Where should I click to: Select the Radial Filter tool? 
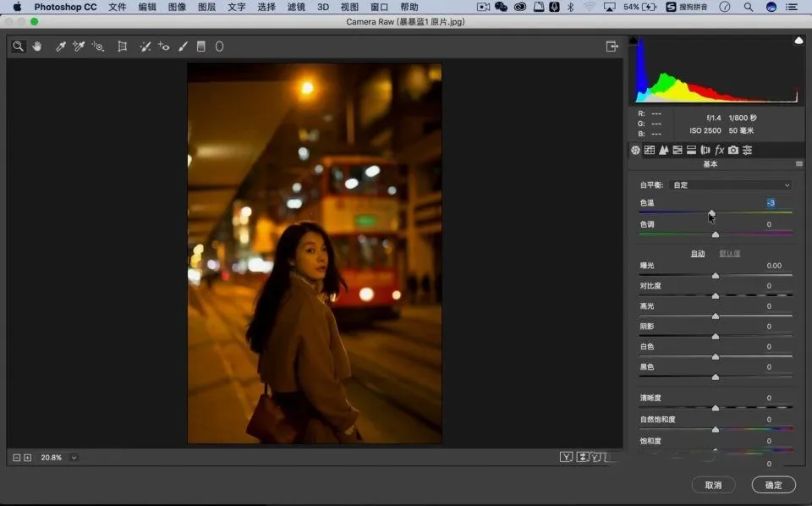pos(219,47)
